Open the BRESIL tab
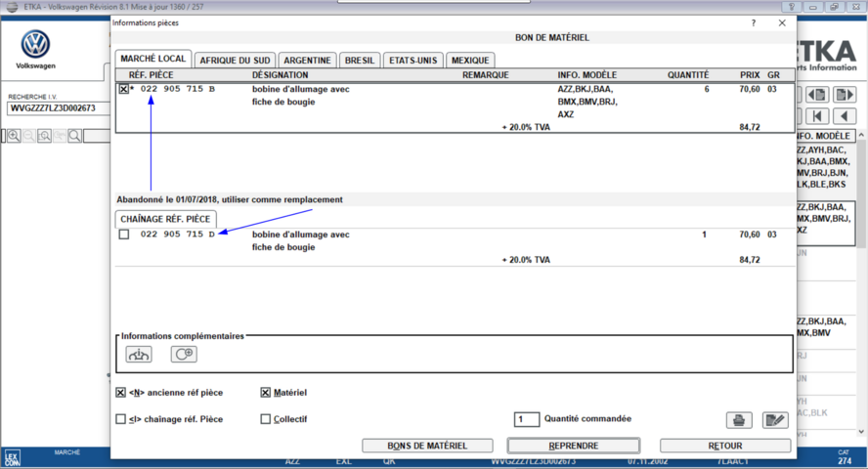Image resolution: width=868 pixels, height=469 pixels. pyautogui.click(x=360, y=61)
